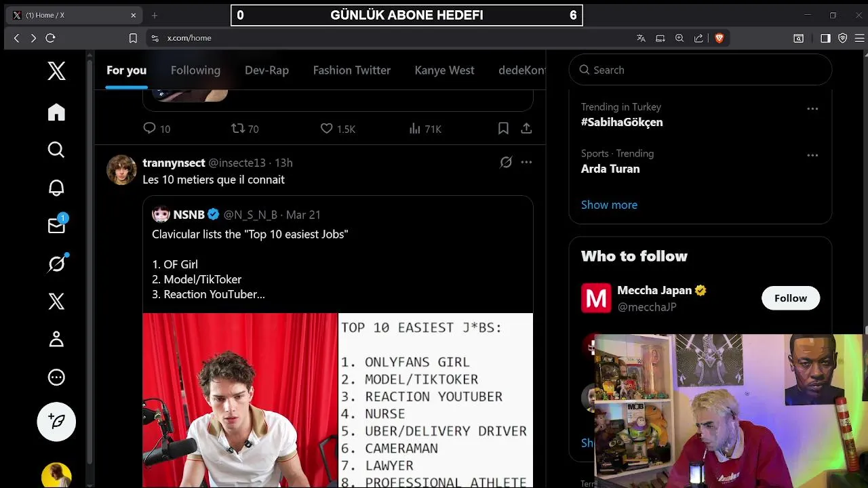Screen dimensions: 868x488
Task: Click the 13h timestamp of the post
Action: point(283,163)
